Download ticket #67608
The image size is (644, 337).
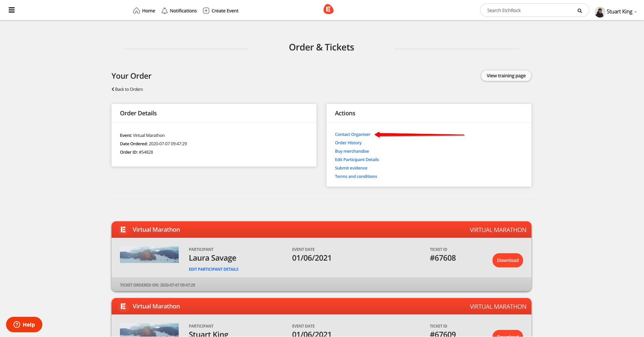(x=507, y=260)
